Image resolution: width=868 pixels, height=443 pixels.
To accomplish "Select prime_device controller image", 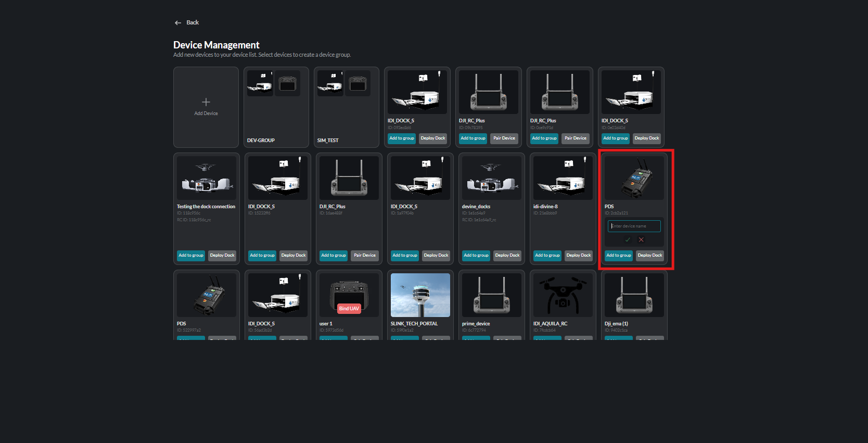I will (x=492, y=295).
